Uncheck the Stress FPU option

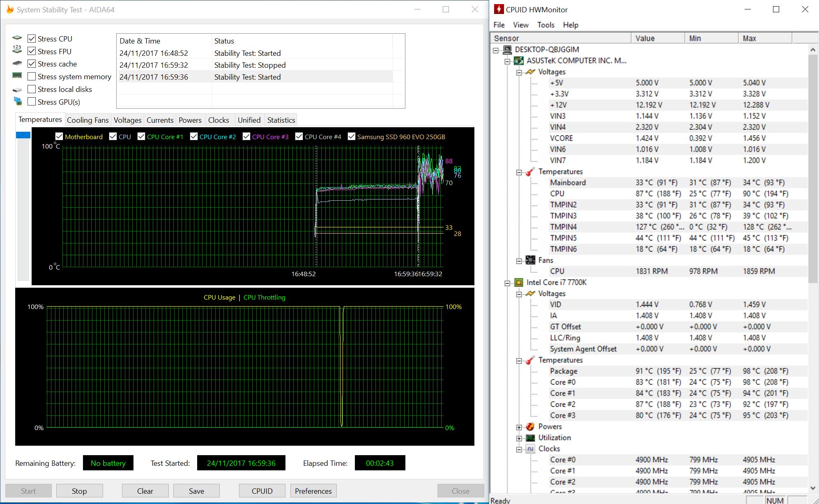pyautogui.click(x=32, y=51)
